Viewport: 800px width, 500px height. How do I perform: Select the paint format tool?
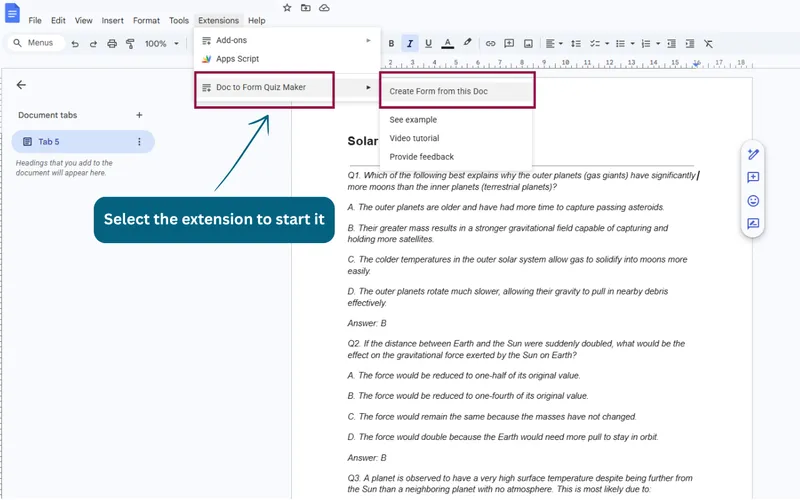click(x=130, y=44)
